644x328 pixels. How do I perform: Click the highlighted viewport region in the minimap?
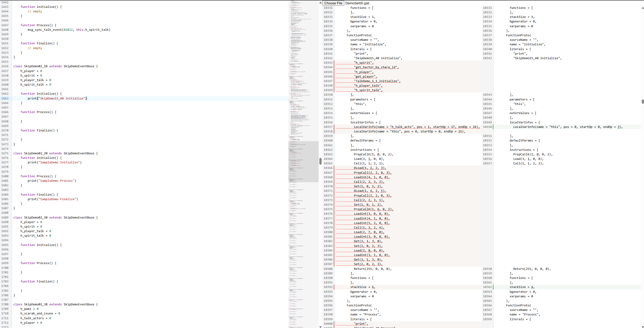[x=303, y=162]
